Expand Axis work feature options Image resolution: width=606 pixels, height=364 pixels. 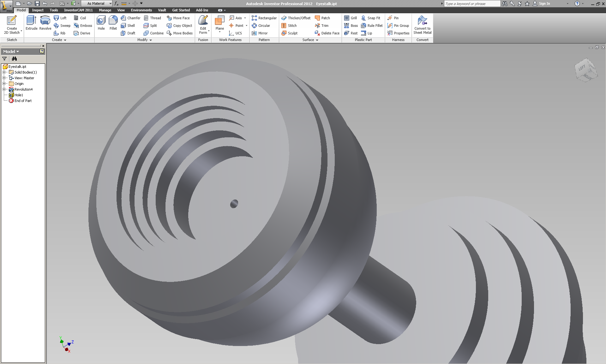pos(245,18)
